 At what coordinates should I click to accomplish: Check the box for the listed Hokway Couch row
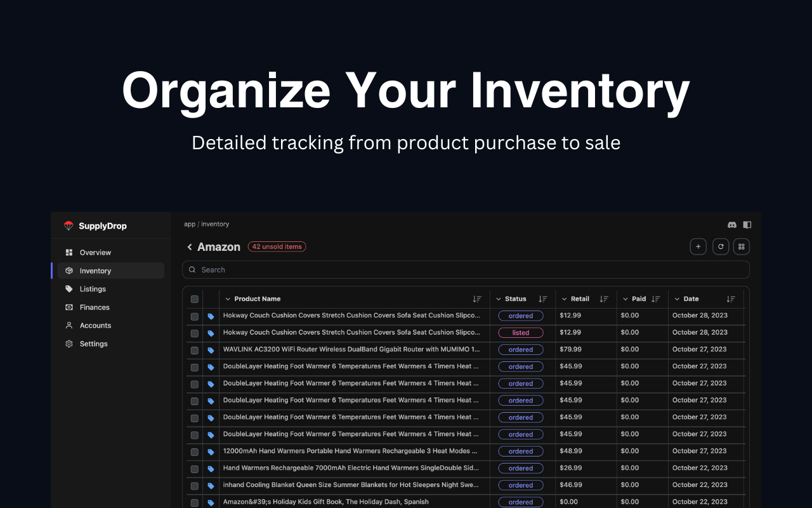(195, 333)
